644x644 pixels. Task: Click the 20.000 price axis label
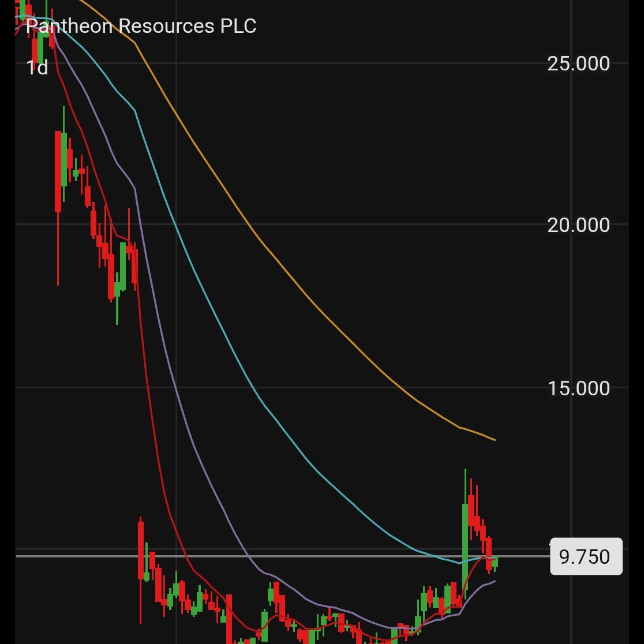coord(579,225)
